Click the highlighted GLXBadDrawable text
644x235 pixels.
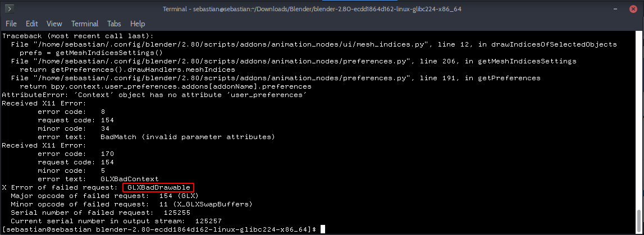point(158,187)
